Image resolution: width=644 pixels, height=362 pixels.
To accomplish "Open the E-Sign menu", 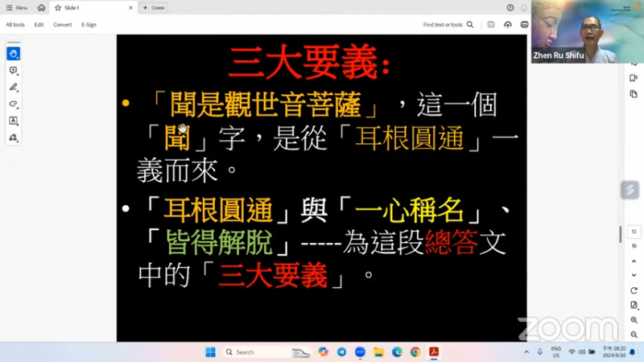I will click(x=89, y=25).
